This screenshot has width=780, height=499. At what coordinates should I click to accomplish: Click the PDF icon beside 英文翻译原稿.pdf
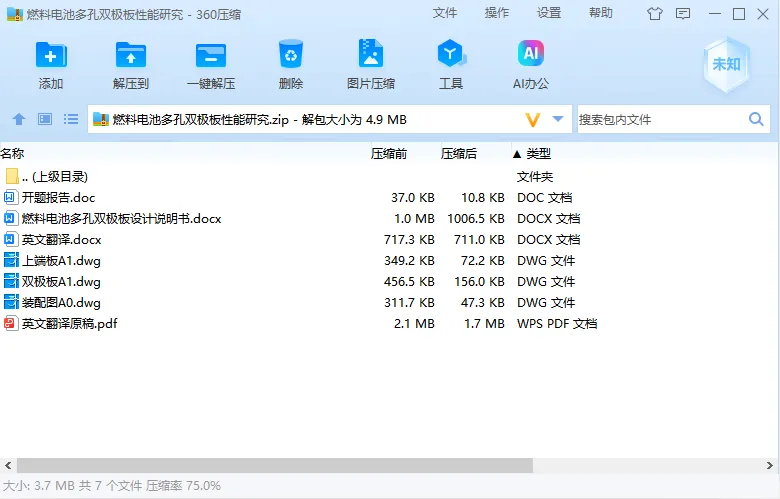(x=10, y=323)
